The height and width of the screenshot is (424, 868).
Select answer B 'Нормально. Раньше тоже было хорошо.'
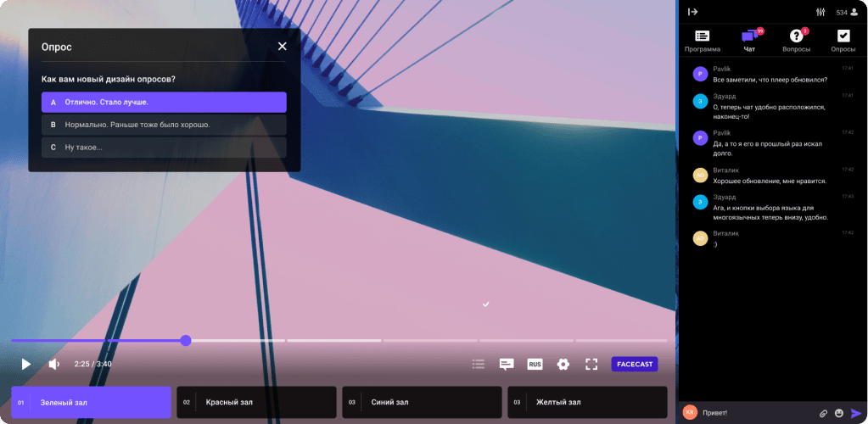pyautogui.click(x=164, y=125)
